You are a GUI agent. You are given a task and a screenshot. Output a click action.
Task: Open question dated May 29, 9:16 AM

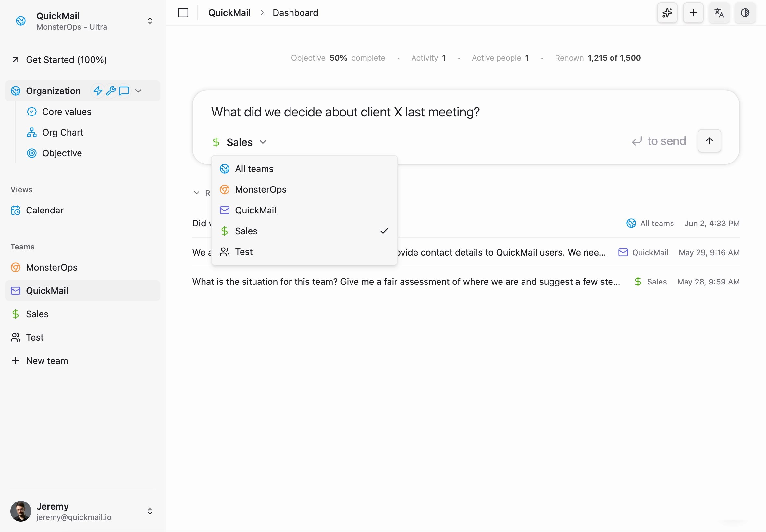click(466, 252)
